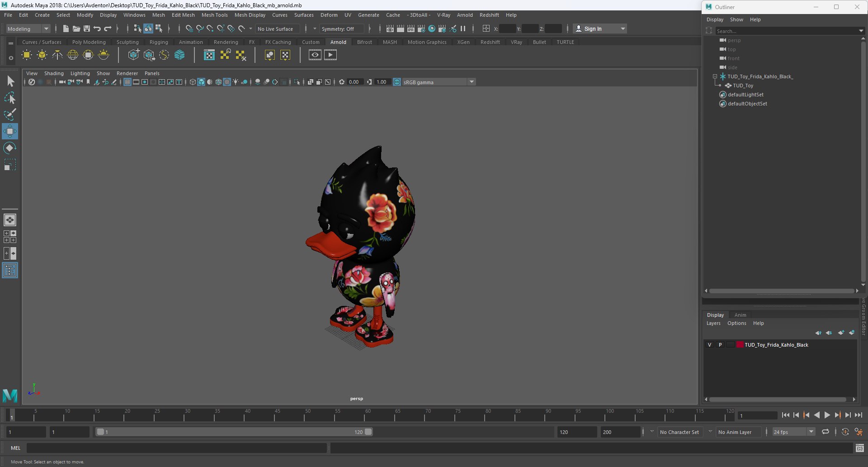Viewport: 868px width, 467px height.
Task: Open the Modeling menu set dropdown
Action: pyautogui.click(x=28, y=29)
